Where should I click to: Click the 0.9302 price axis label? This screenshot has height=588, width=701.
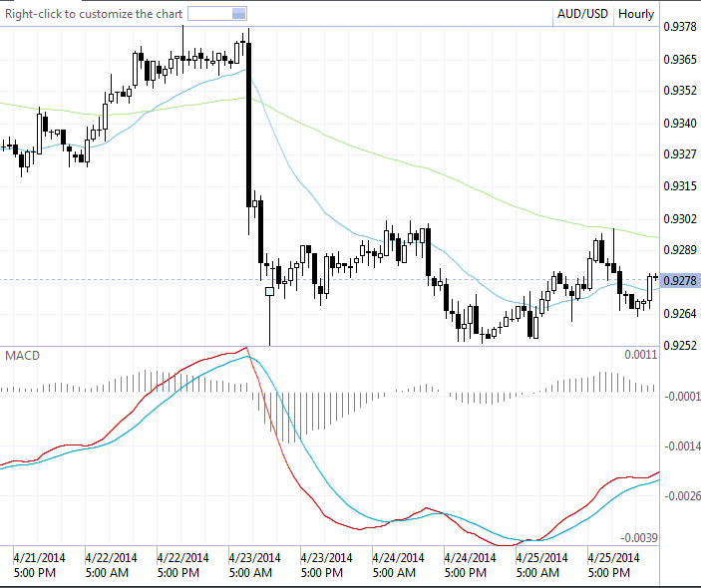(680, 219)
